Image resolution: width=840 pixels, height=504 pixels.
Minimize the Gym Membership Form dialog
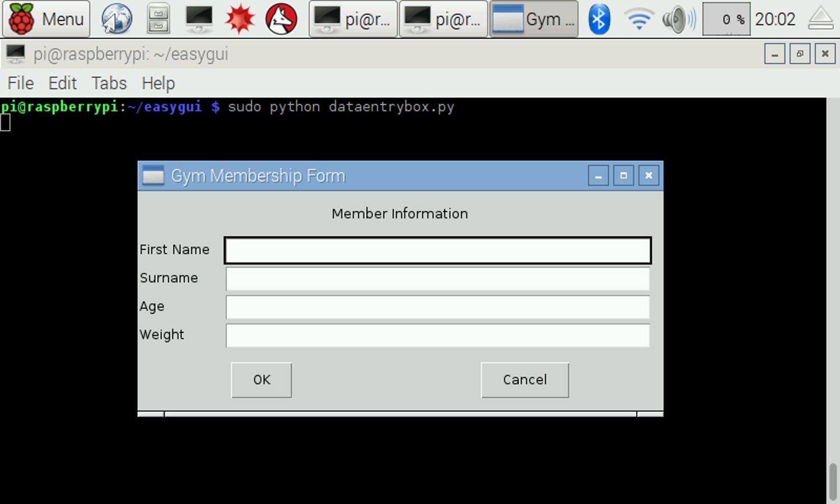point(598,175)
